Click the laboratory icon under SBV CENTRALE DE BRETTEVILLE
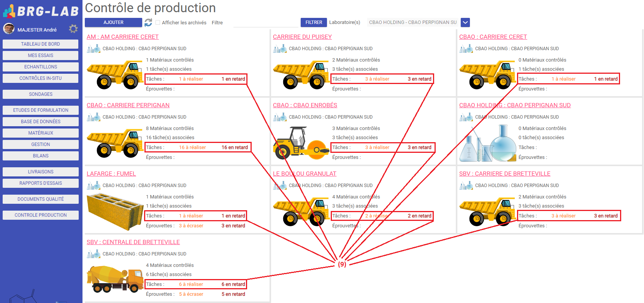644x303 pixels. 94,254
